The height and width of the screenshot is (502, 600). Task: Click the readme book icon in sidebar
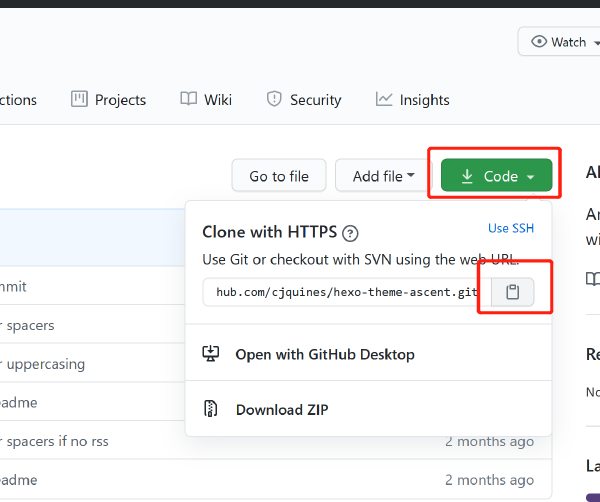point(593,279)
